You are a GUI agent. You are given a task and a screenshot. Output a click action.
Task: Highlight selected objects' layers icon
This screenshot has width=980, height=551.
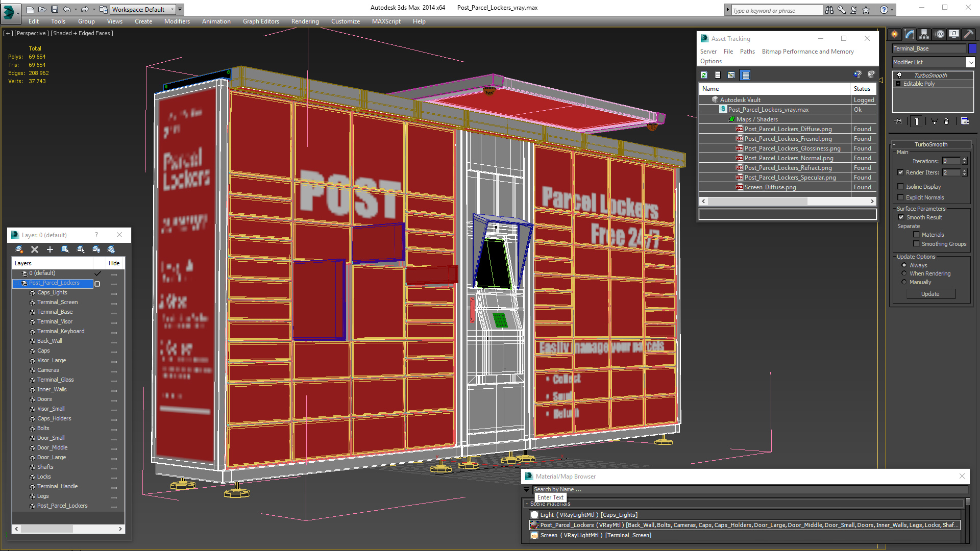pos(81,249)
